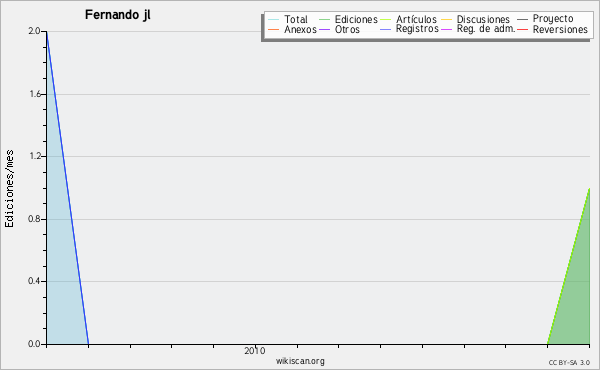Click the y-axis value '1.2'
Image resolution: width=600 pixels, height=370 pixels.
click(35, 156)
